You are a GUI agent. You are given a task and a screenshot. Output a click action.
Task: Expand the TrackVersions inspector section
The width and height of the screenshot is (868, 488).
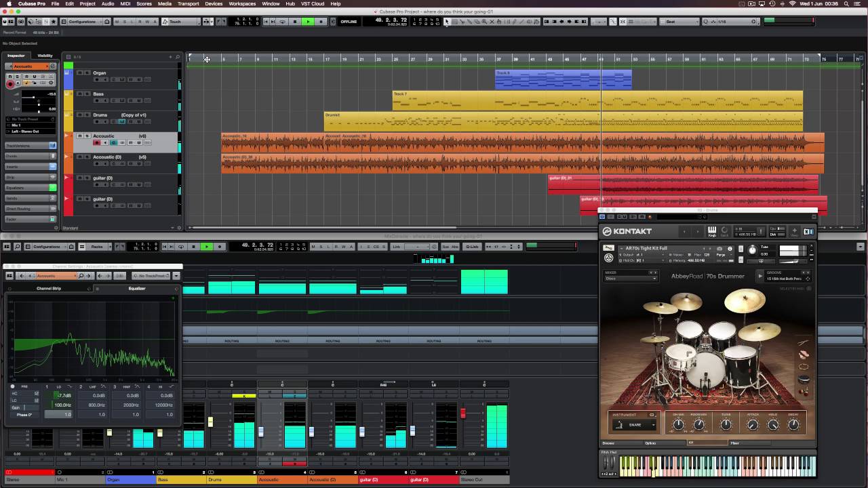[31, 146]
